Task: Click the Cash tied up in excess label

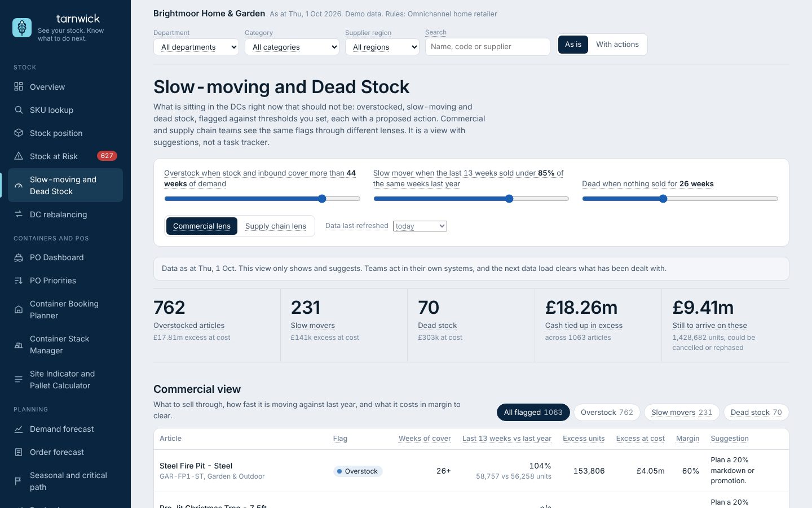Action: [x=584, y=325]
